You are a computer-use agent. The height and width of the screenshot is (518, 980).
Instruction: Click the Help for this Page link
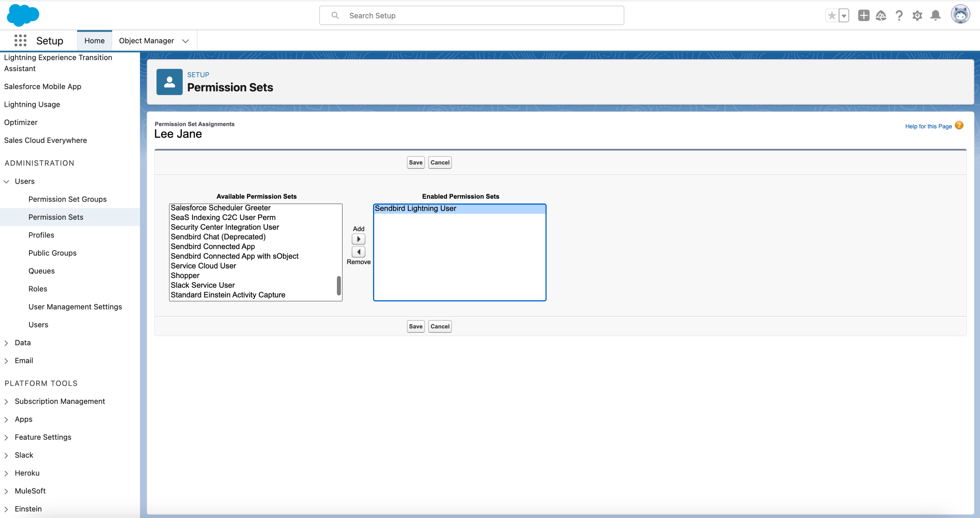click(928, 126)
